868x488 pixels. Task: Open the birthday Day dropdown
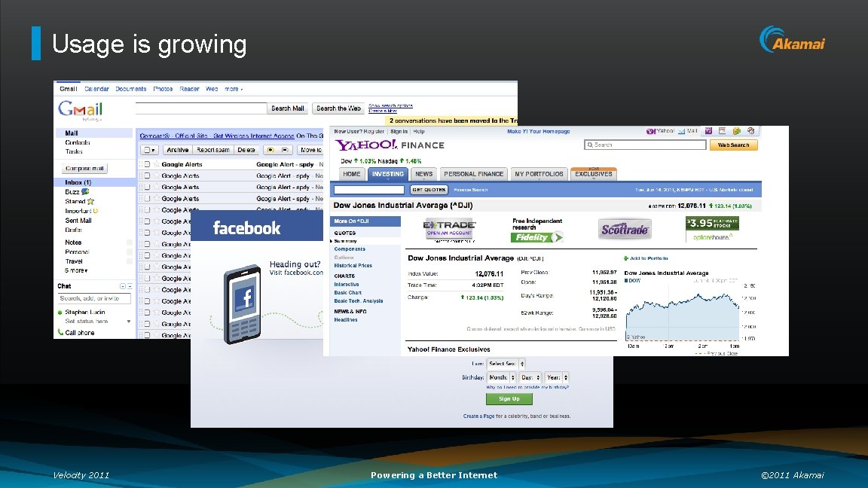[x=530, y=377]
